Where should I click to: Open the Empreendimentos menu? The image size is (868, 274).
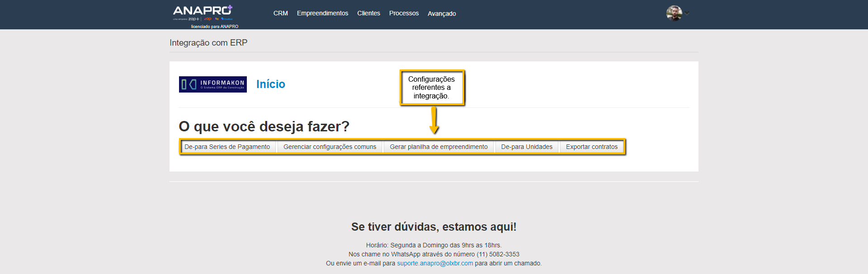(322, 13)
